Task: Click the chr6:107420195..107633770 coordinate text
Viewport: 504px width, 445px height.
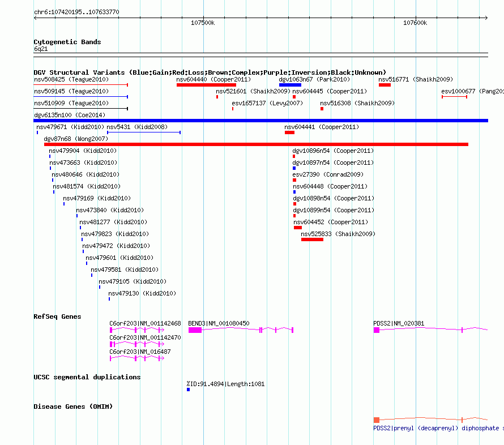Action: [x=76, y=12]
